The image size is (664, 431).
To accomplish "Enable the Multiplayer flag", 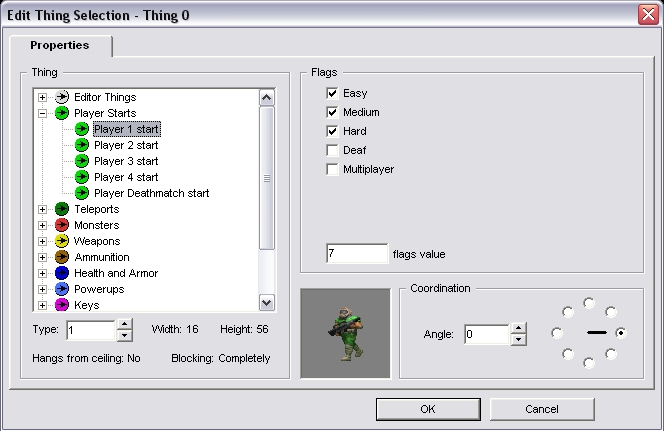I will pos(332,169).
